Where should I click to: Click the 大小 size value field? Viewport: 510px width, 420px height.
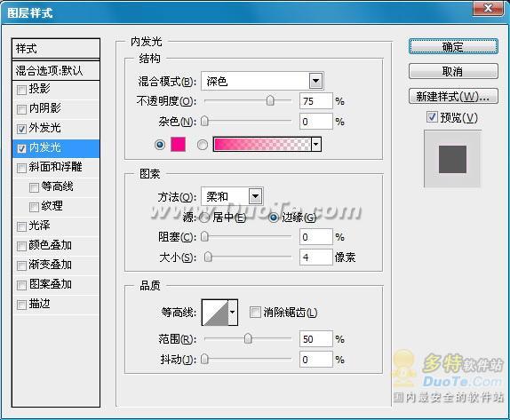[316, 258]
